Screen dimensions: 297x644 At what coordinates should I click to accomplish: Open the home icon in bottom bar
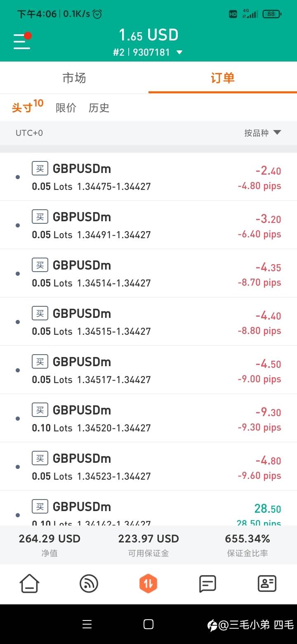coord(30,584)
